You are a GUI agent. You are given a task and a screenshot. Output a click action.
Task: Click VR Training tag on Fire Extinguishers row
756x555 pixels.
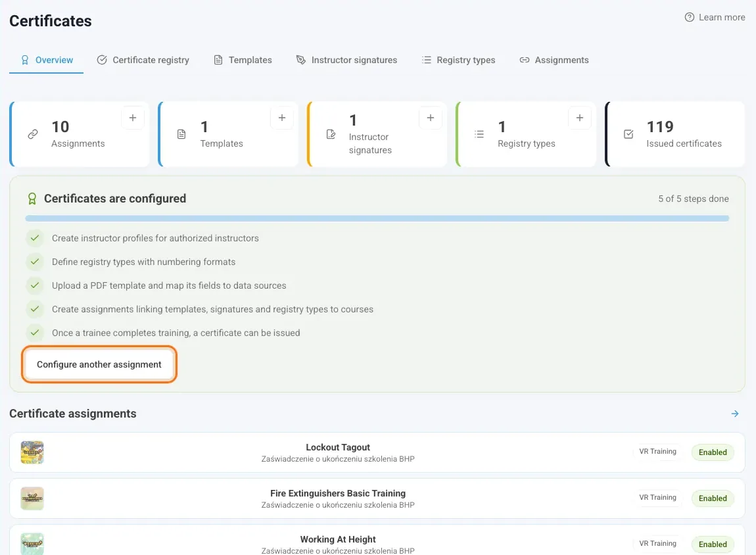[x=657, y=497]
